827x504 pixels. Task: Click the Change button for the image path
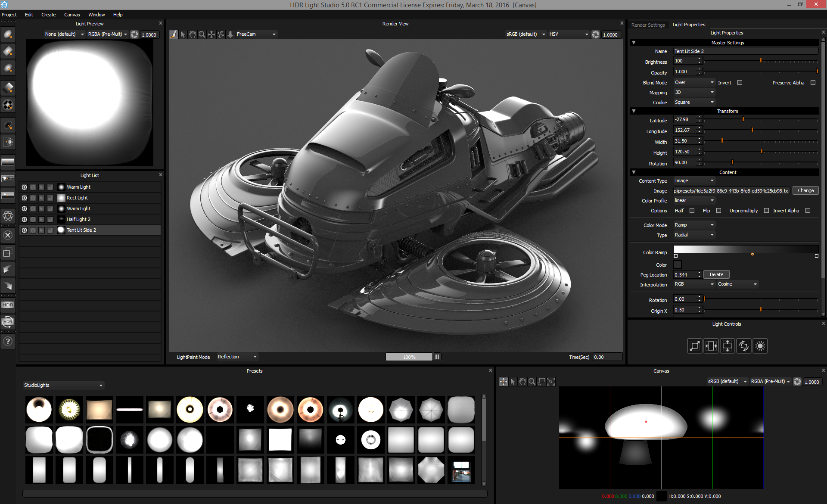pos(805,190)
